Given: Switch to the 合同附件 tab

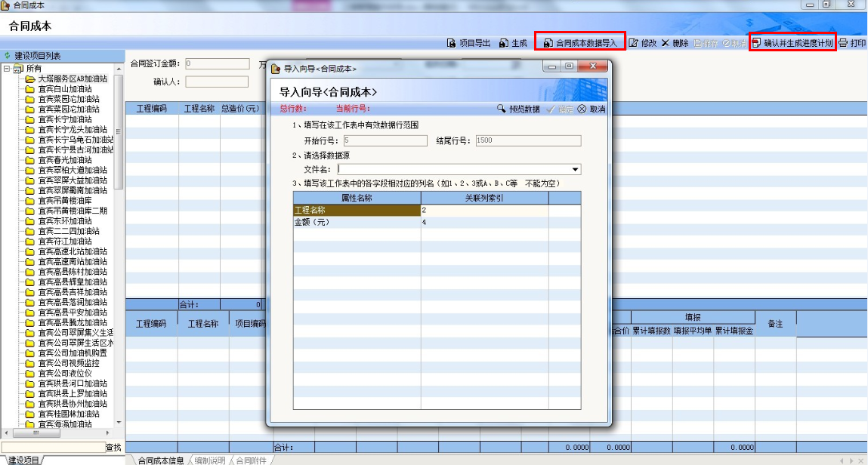Looking at the screenshot, I should 252,460.
